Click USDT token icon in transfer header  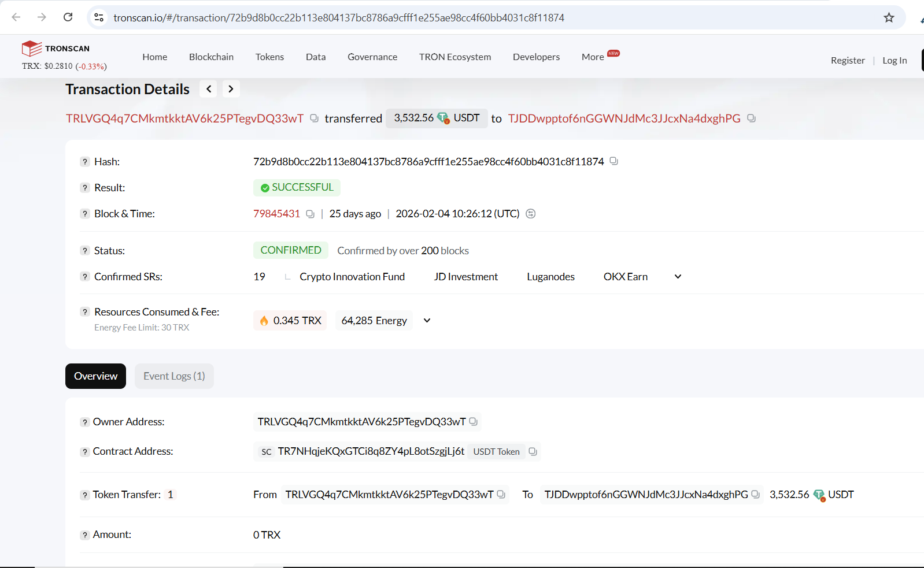click(443, 118)
